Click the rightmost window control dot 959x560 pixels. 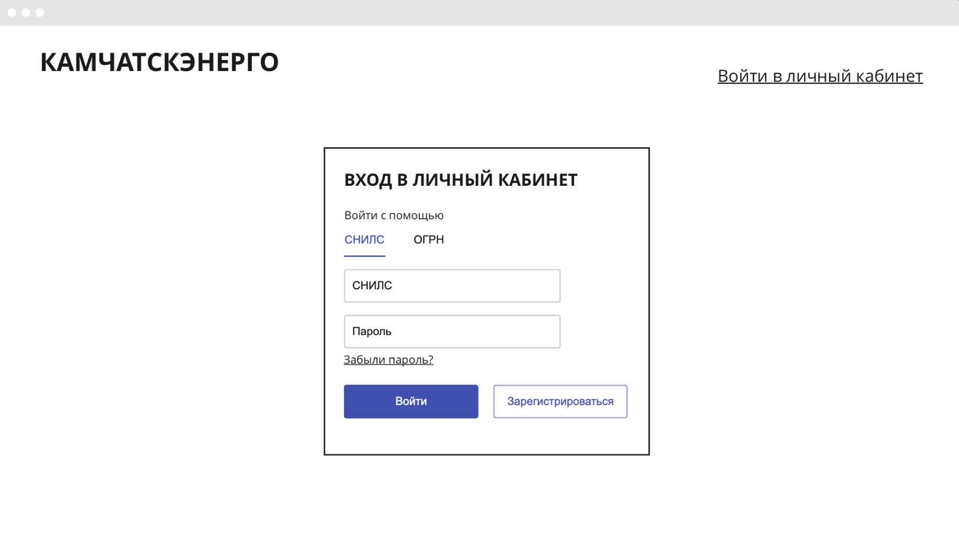(x=40, y=13)
